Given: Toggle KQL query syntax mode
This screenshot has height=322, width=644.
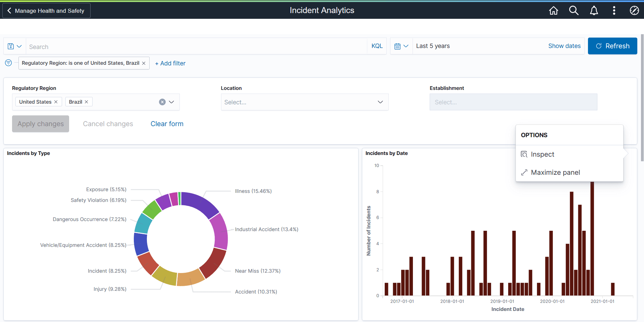Looking at the screenshot, I should (x=377, y=46).
